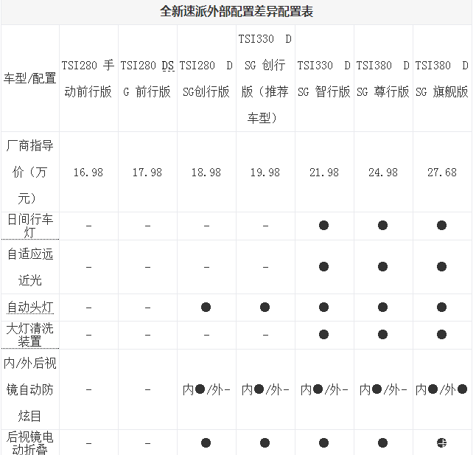Viewport: 476px width, 455px height.
Task: Click 自动头灯 dot under 智行版
Action: click(x=324, y=307)
